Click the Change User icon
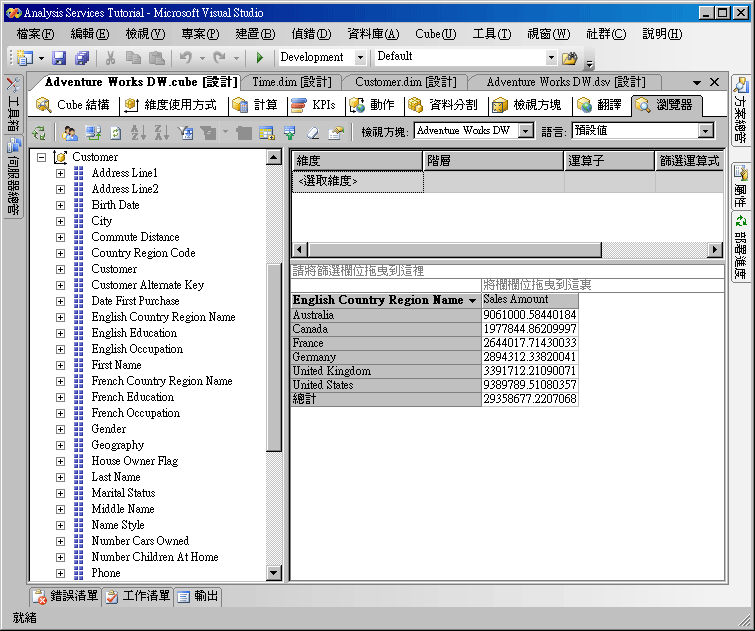755x631 pixels. coord(69,132)
